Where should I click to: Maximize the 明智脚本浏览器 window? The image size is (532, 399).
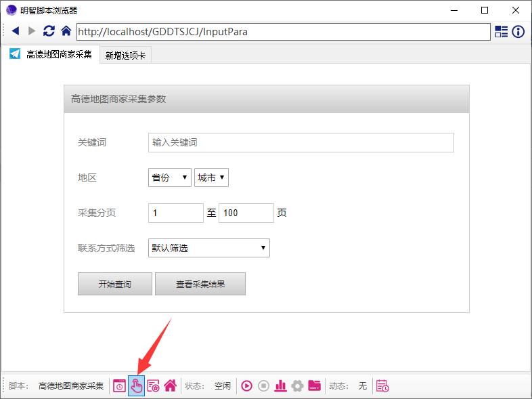tap(485, 11)
